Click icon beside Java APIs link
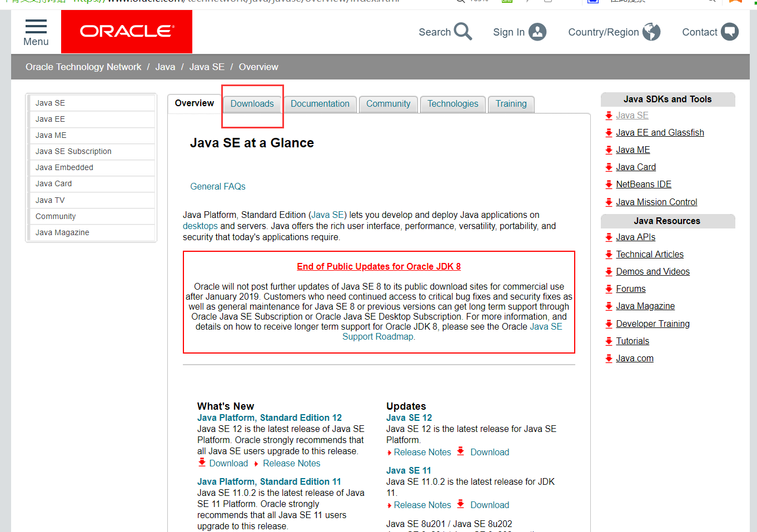The width and height of the screenshot is (757, 532). coord(609,237)
